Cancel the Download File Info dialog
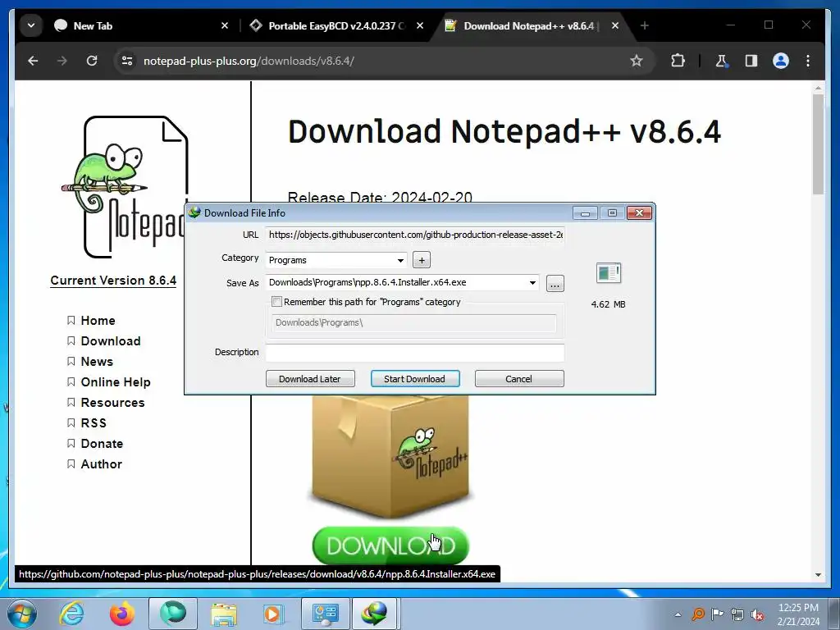The image size is (840, 630). click(x=519, y=379)
